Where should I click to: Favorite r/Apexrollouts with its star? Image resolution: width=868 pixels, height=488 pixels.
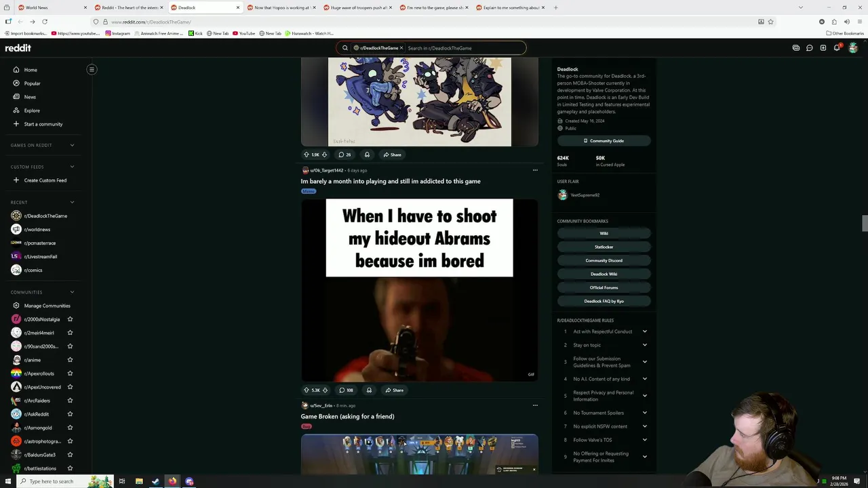coord(70,373)
